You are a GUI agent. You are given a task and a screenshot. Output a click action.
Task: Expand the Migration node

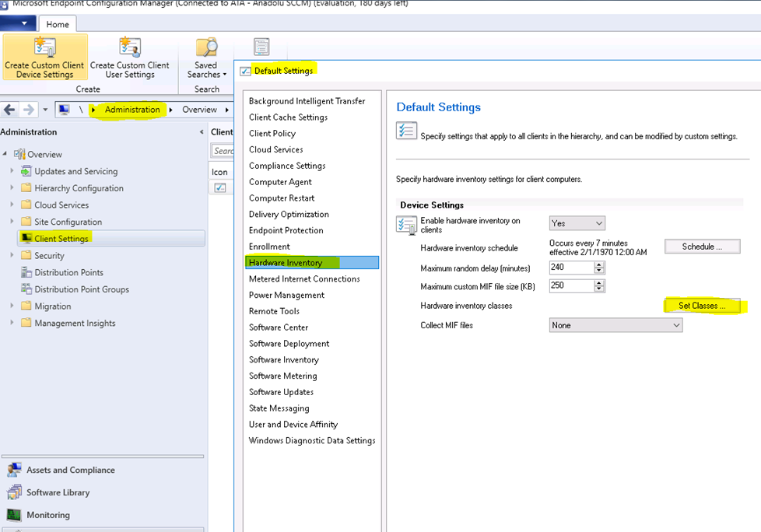[12, 306]
